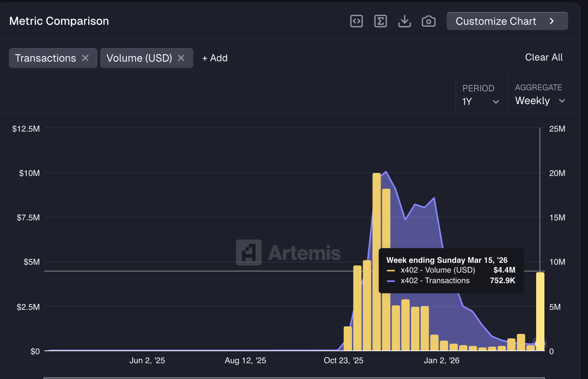Take a chart snapshot with camera icon

coord(428,21)
